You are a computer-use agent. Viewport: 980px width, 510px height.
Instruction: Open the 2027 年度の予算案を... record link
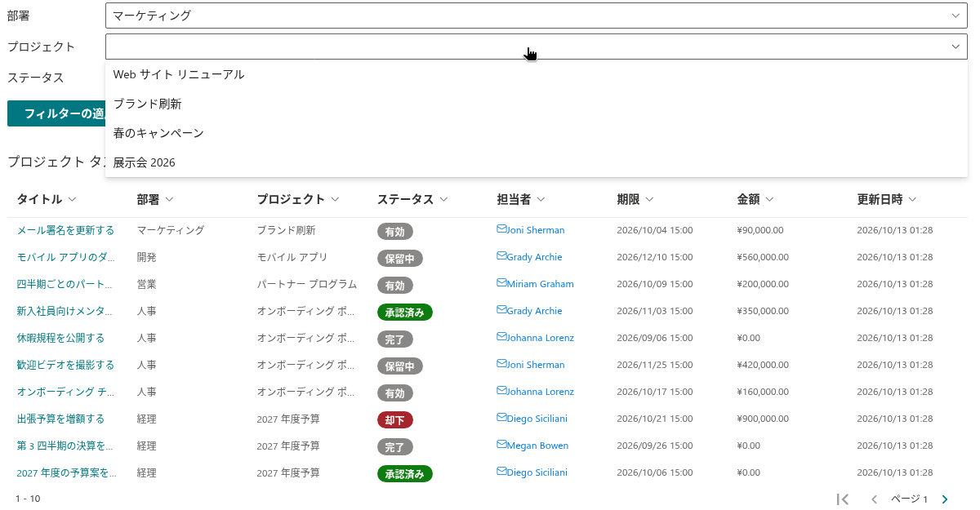tap(66, 472)
